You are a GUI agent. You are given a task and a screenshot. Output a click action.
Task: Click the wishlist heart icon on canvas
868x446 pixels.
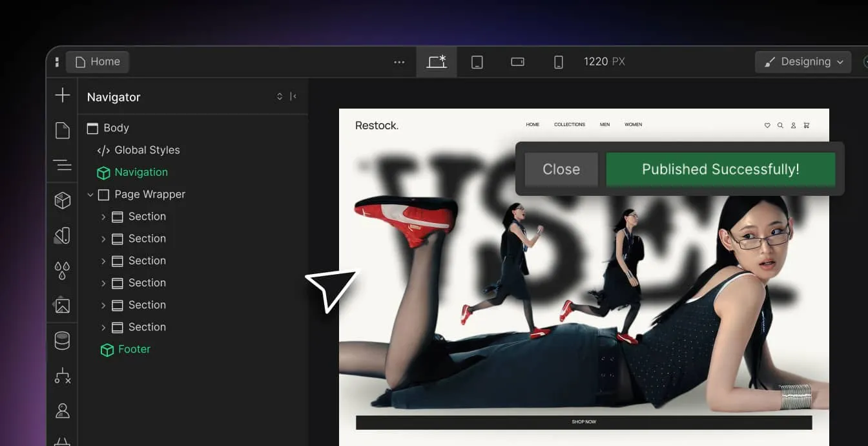[x=767, y=125]
